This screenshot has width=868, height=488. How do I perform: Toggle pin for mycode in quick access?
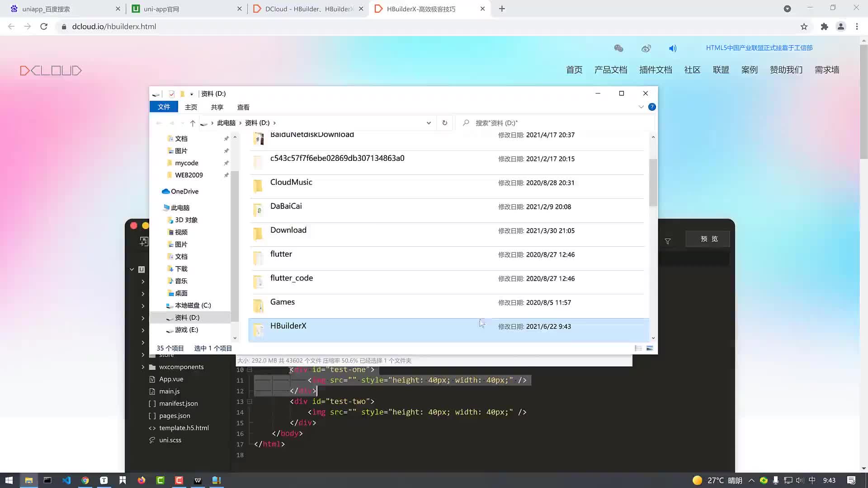pos(226,163)
